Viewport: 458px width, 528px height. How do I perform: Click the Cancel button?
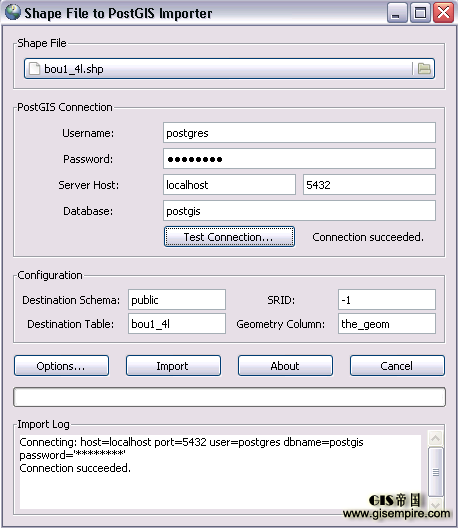coord(397,366)
